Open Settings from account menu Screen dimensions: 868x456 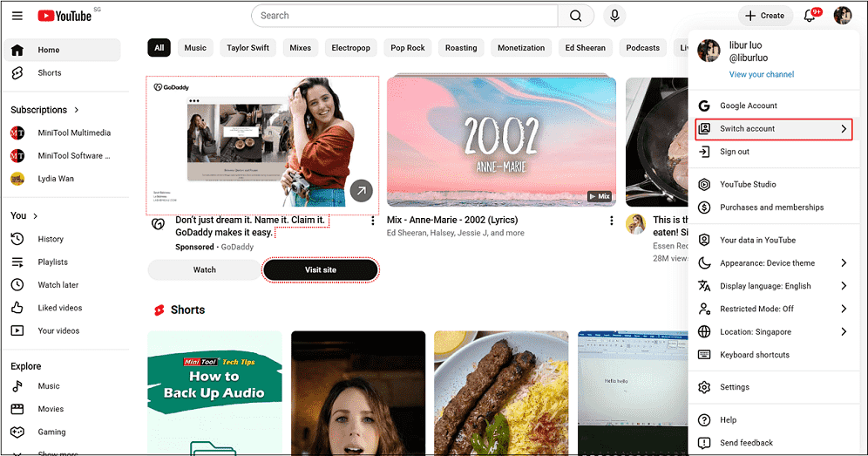(x=774, y=387)
